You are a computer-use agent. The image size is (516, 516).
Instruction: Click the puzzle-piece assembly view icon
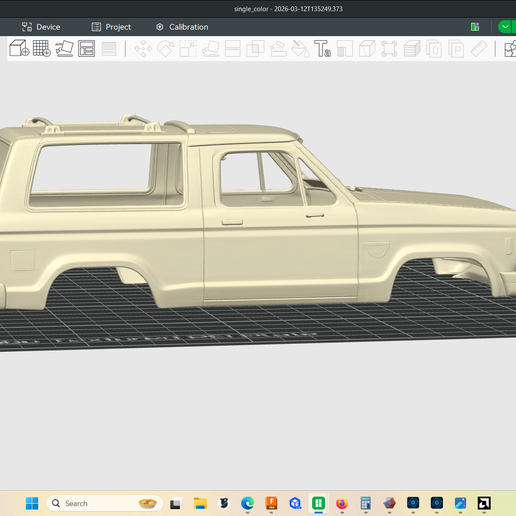click(510, 49)
